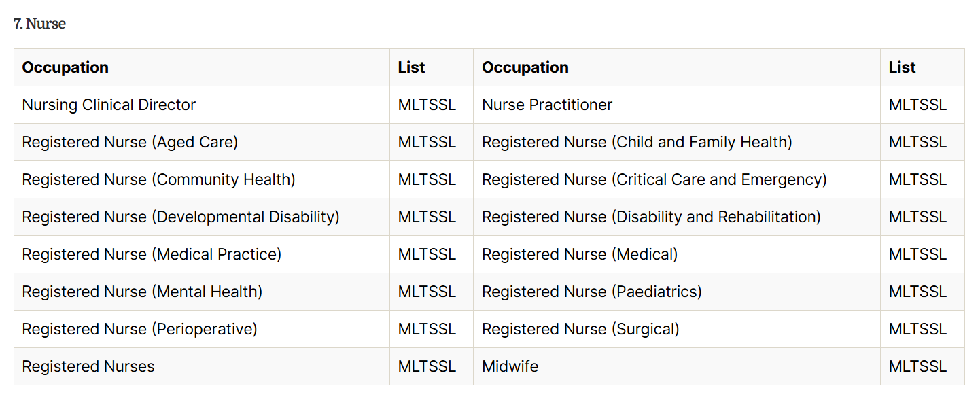Click the Midwife occupation cell
This screenshot has height=401, width=980.
510,366
